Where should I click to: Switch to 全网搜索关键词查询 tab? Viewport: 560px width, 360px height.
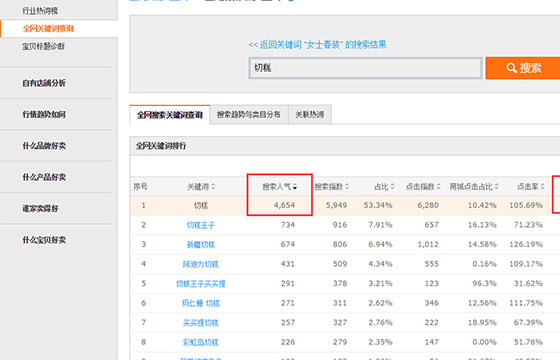click(170, 115)
